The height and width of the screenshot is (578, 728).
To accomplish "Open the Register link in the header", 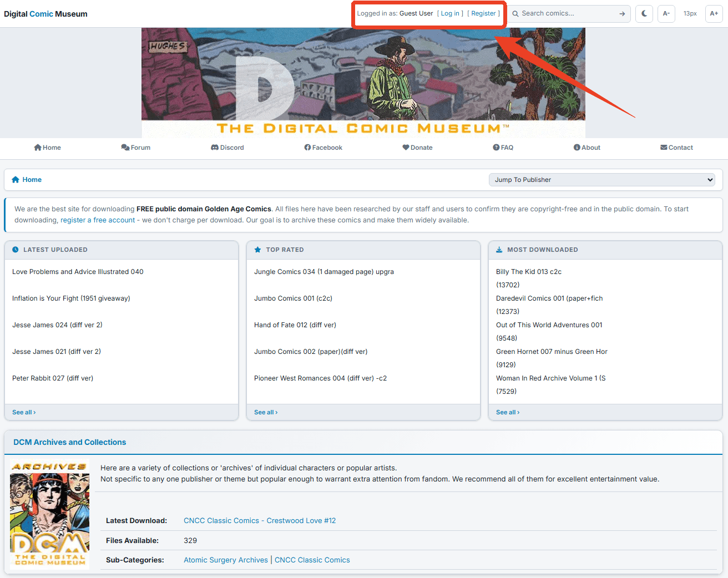I will coord(483,13).
